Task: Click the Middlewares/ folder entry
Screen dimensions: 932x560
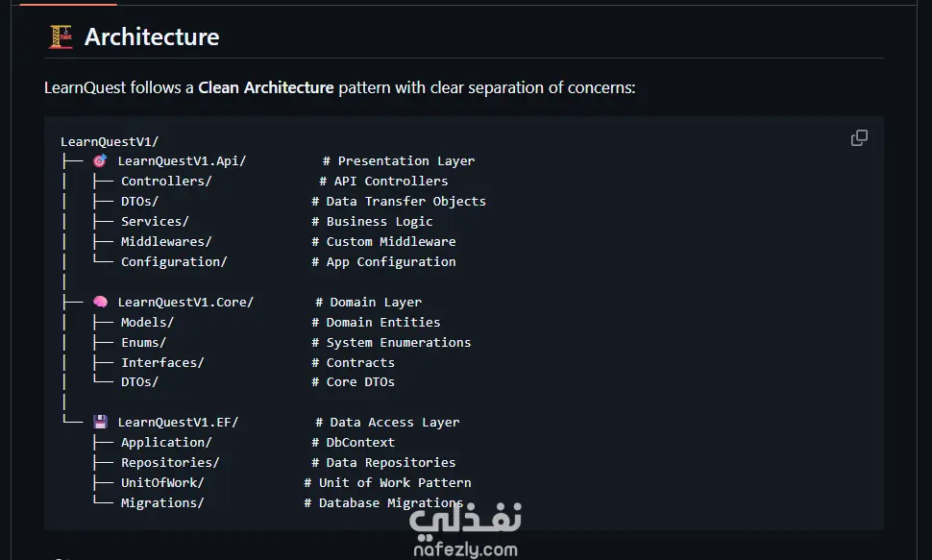Action: coord(166,242)
